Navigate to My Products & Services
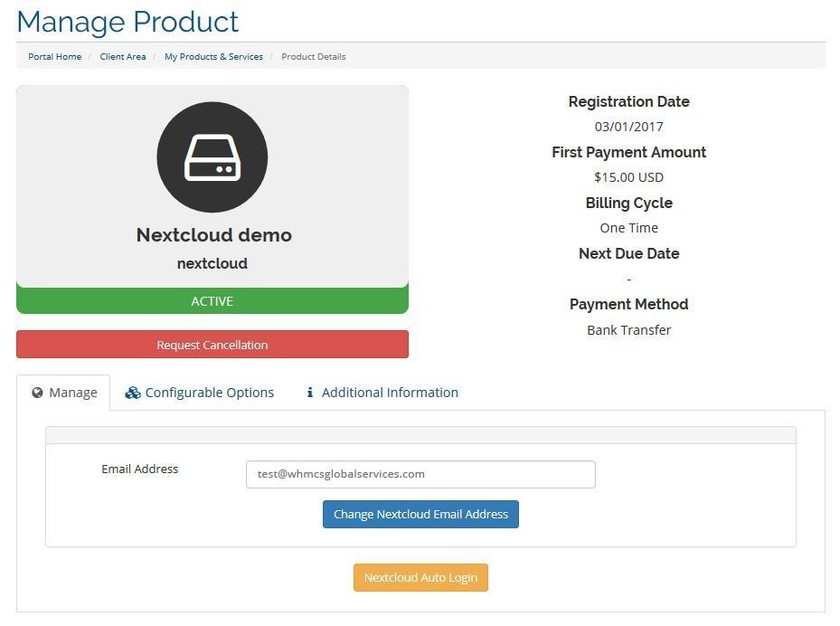Viewport: 840px width, 626px height. [213, 57]
